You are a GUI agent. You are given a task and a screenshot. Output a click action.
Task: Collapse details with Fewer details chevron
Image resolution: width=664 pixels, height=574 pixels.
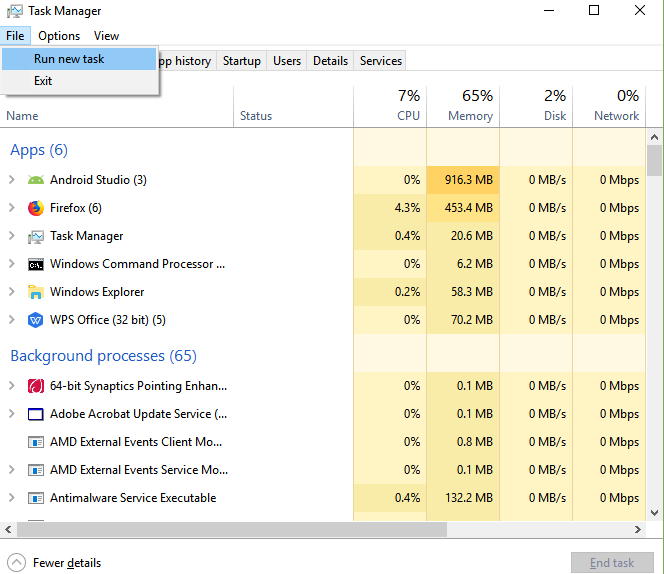coord(17,562)
